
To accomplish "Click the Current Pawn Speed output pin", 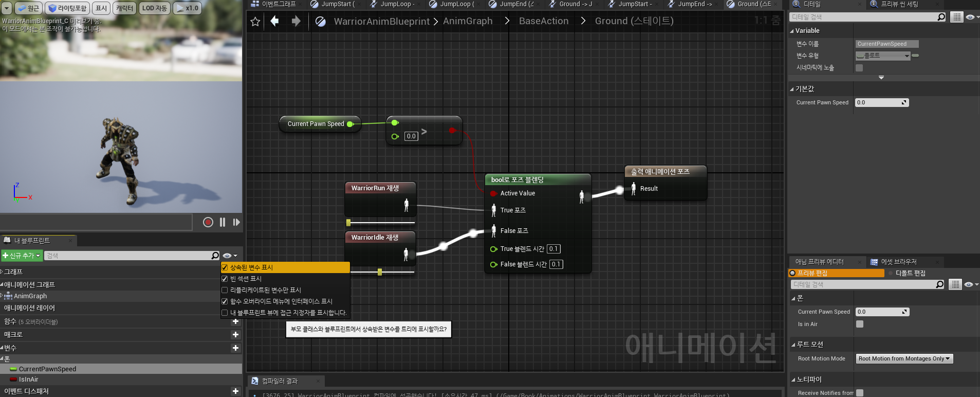I will 350,124.
